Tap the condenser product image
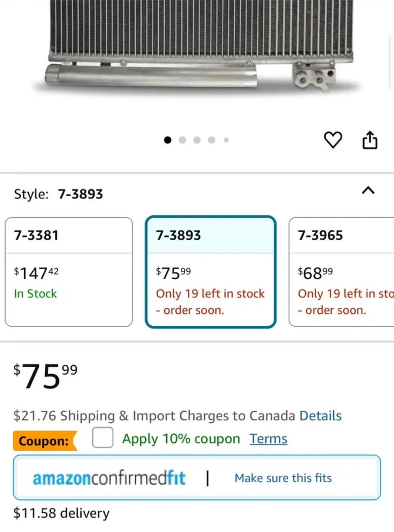The image size is (394, 532). pyautogui.click(x=200, y=44)
